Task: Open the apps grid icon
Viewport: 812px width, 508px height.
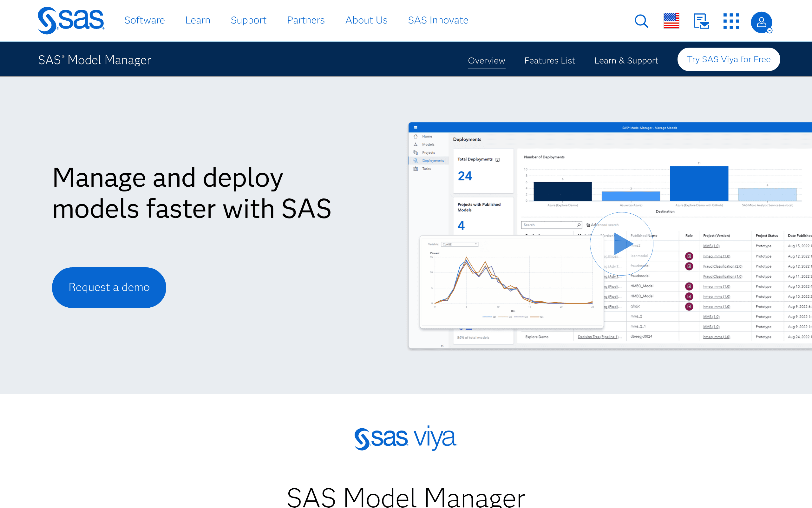Action: click(x=731, y=21)
